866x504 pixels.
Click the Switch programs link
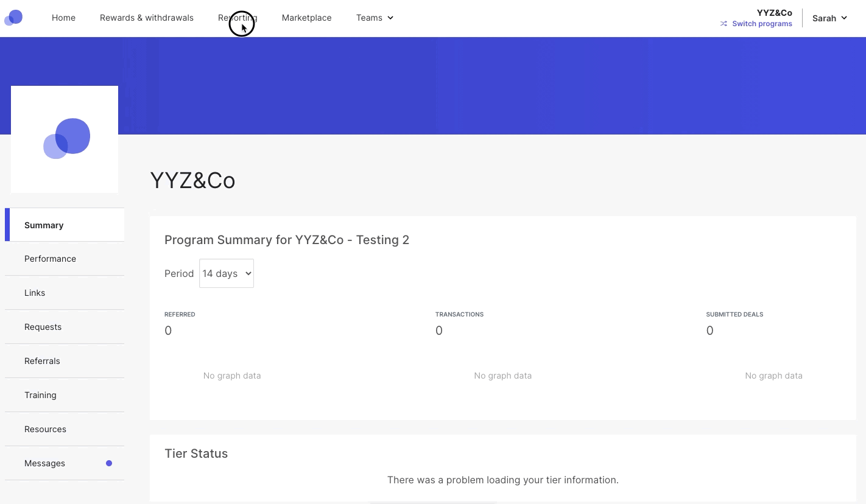762,24
